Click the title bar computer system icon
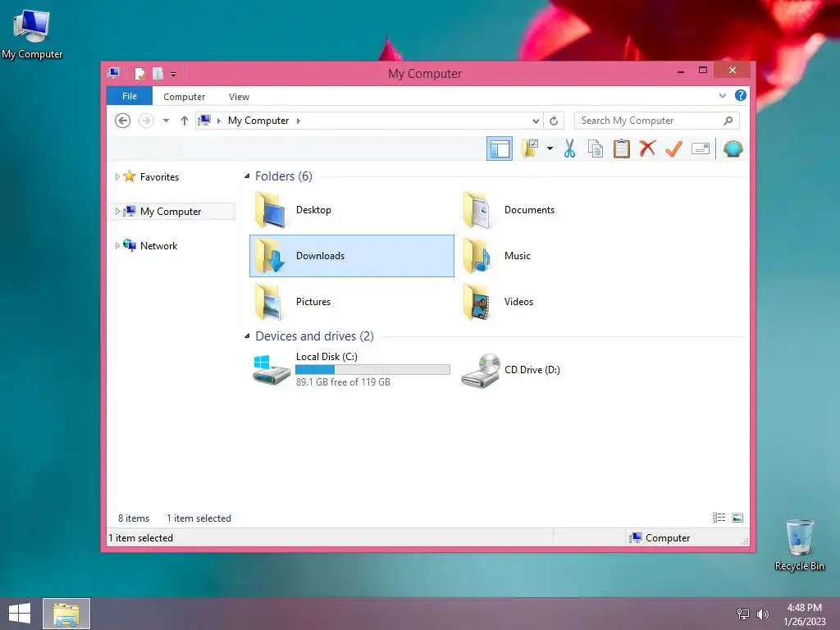The width and height of the screenshot is (840, 630). pos(113,73)
